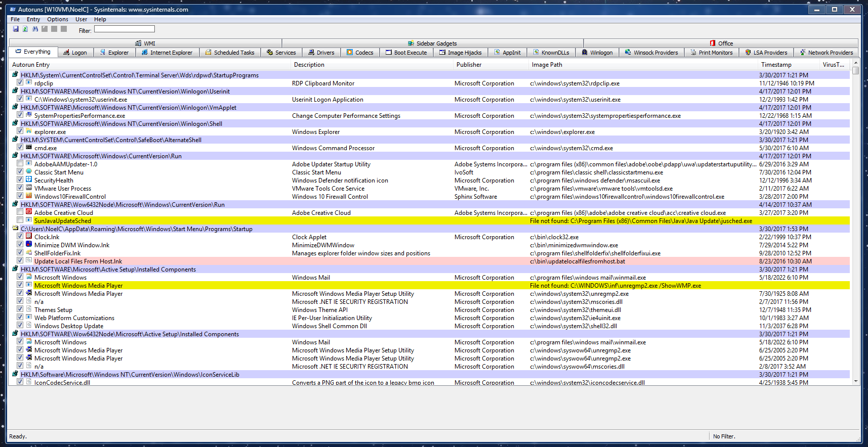Screen dimensions: 868x447
Task: Click the Find binoculars icon
Action: click(x=35, y=29)
